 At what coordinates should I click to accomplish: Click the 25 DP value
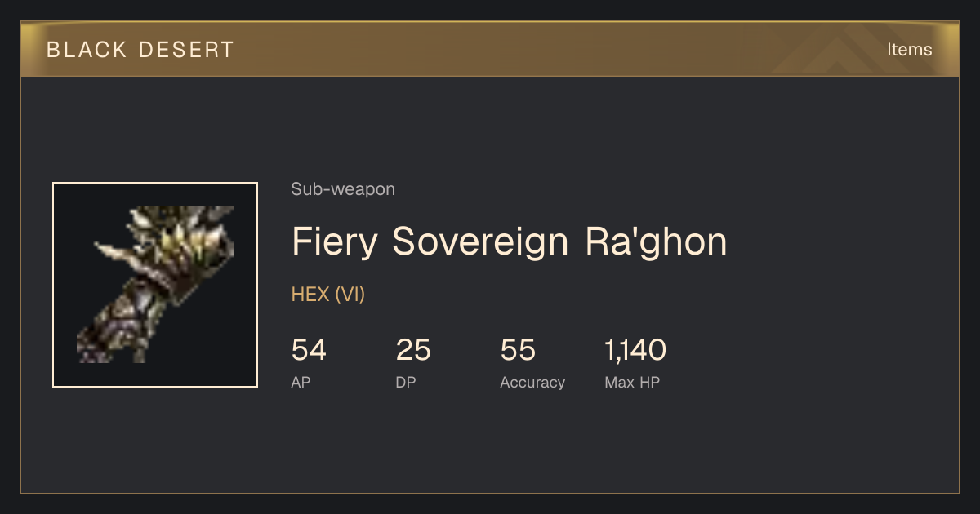413,350
